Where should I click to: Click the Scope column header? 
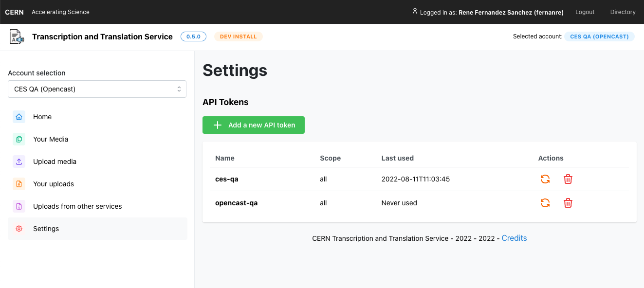point(330,158)
